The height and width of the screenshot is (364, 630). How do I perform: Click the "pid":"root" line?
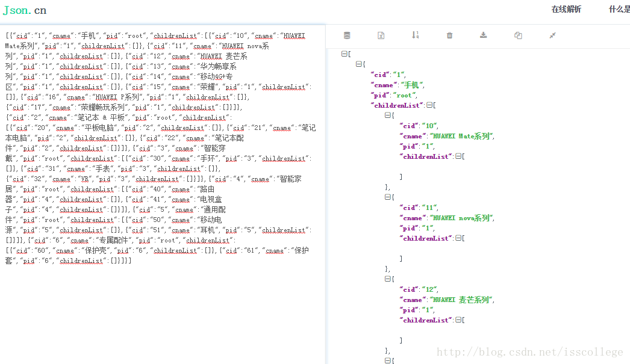(394, 95)
